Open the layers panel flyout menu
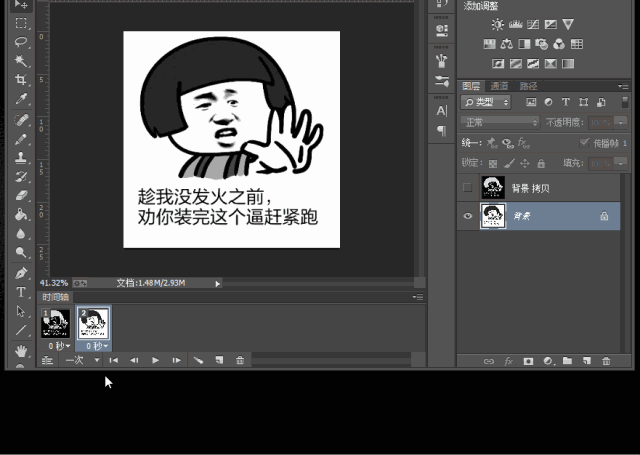Screen dimensions: 640x455 pos(623,86)
